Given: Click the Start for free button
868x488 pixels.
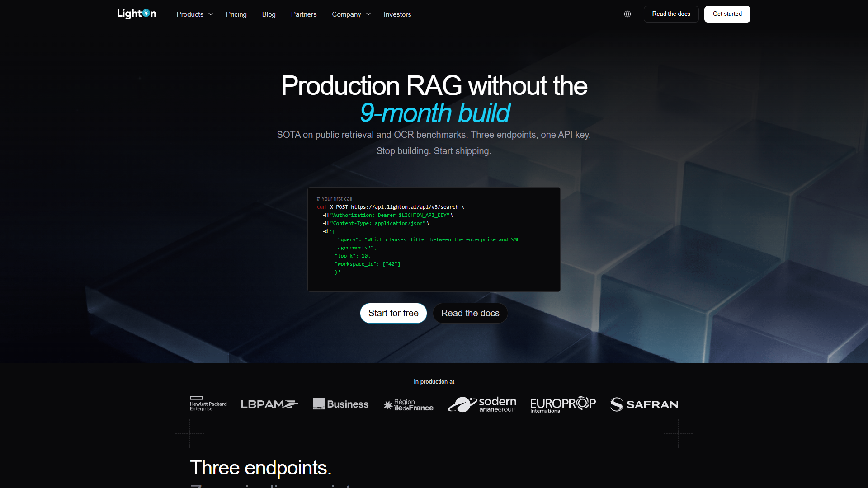Looking at the screenshot, I should [x=393, y=313].
